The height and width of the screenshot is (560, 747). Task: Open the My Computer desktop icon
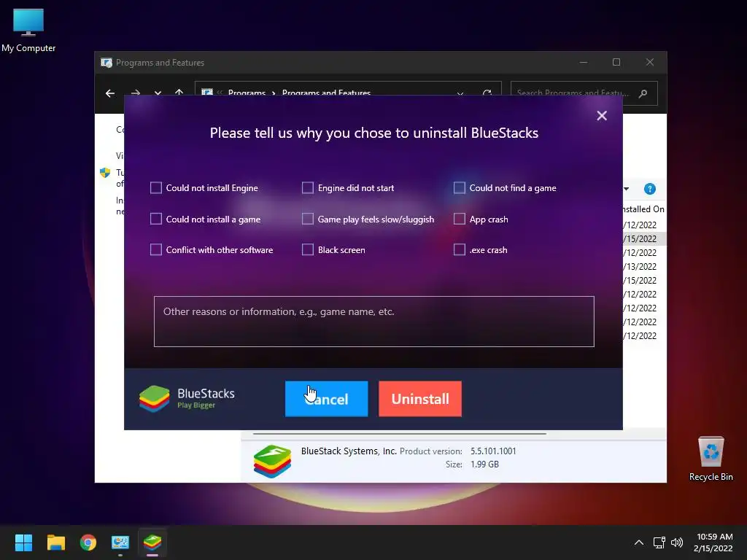point(28,31)
